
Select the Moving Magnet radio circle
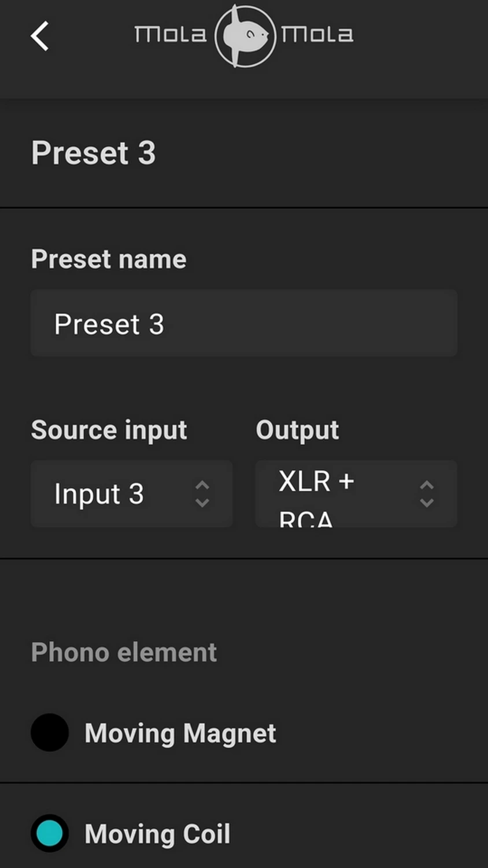pyautogui.click(x=50, y=733)
